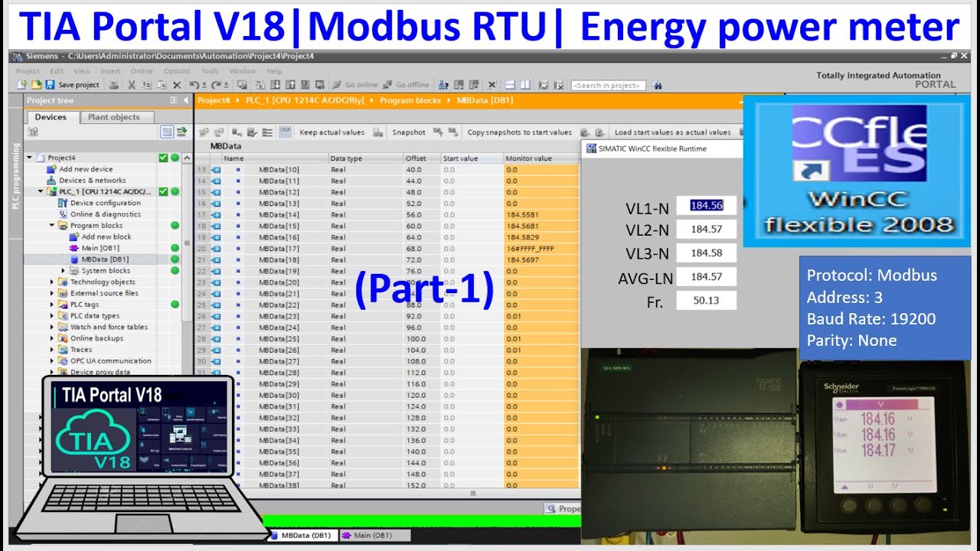Click the Save project button
This screenshot has width=980, height=551.
pyautogui.click(x=73, y=85)
